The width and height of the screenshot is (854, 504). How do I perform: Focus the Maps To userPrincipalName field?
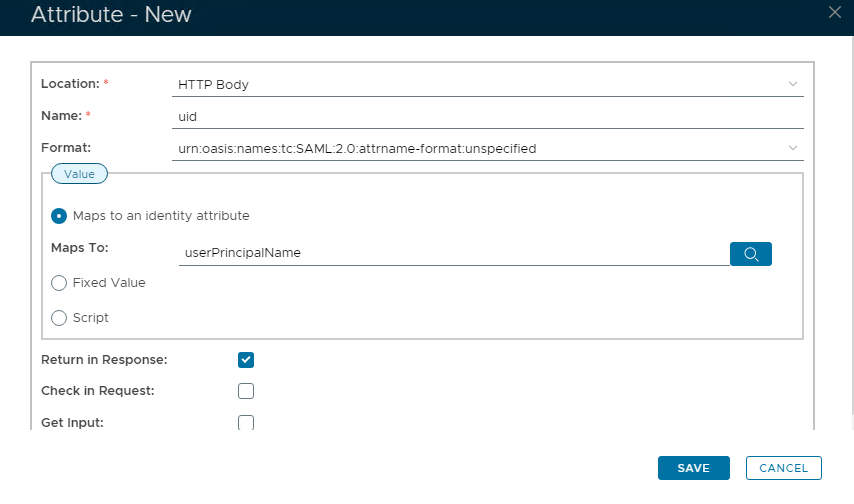click(x=453, y=254)
